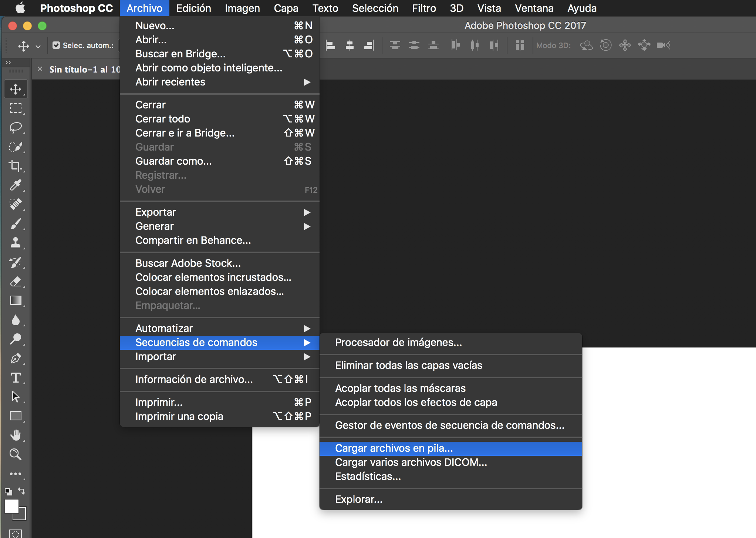
Task: Select the Eraser tool
Action: click(x=16, y=282)
